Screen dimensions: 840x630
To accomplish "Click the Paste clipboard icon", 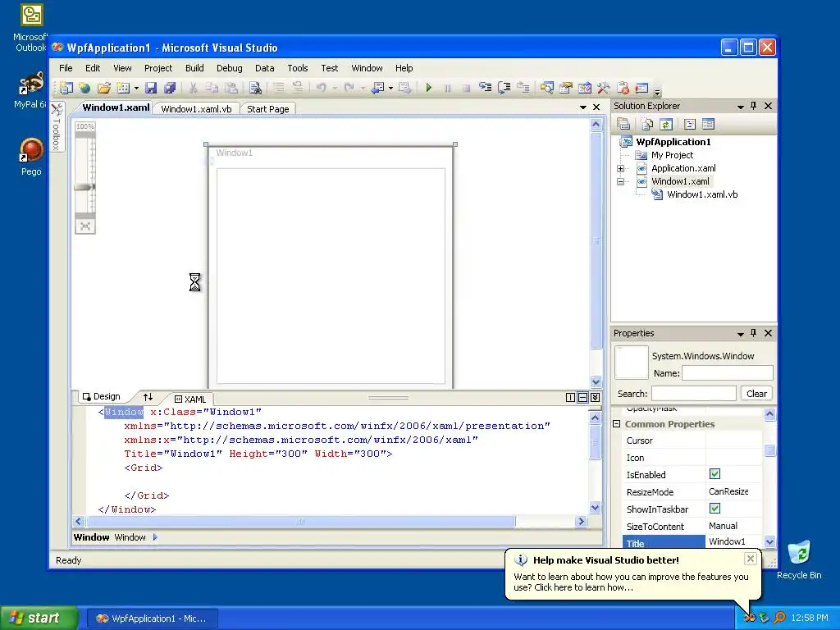I will pyautogui.click(x=231, y=88).
